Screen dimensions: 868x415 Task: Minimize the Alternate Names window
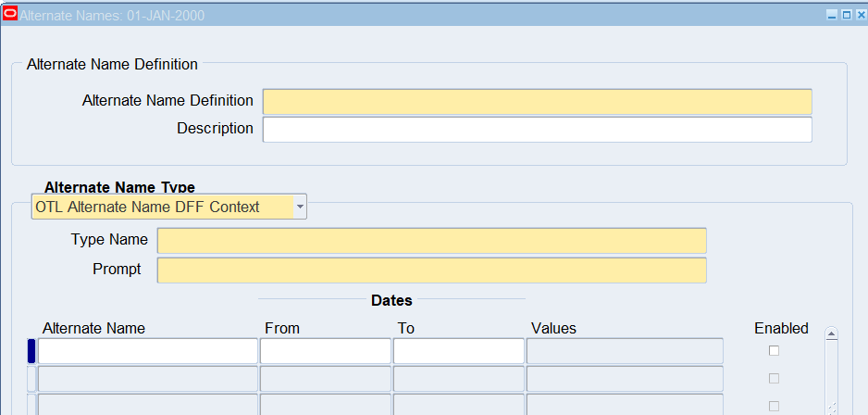click(831, 16)
